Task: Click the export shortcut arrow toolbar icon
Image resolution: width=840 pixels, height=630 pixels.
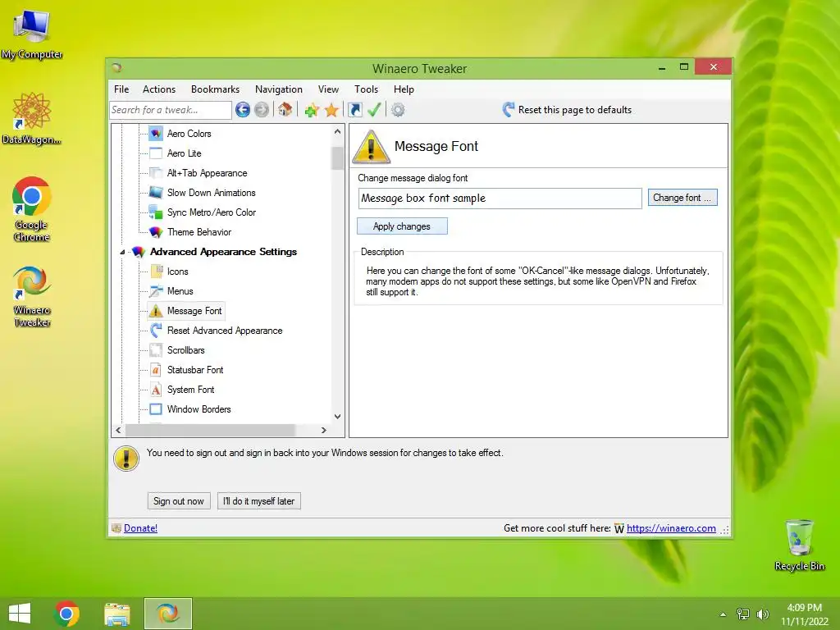Action: [354, 110]
